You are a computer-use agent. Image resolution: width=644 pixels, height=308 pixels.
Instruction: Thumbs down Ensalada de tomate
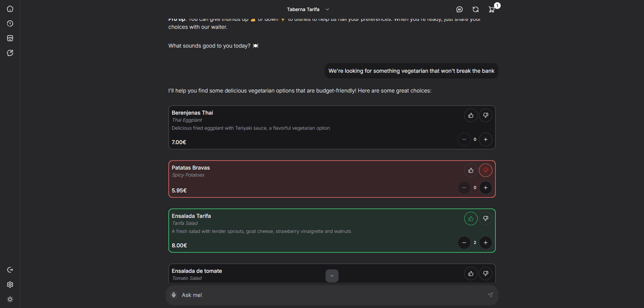pos(486,273)
